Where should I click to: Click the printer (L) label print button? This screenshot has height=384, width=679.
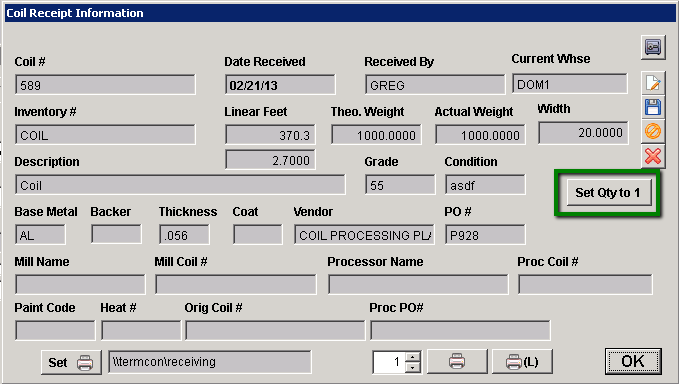point(522,361)
